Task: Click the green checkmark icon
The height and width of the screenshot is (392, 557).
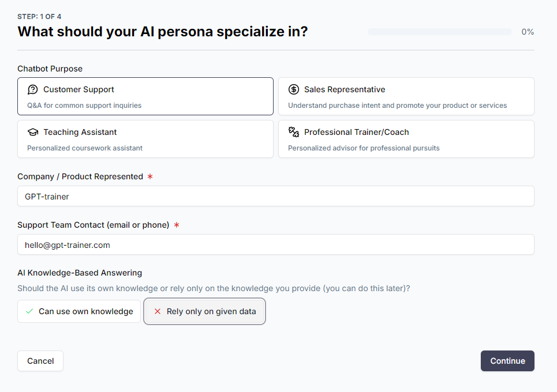Action: 29,311
